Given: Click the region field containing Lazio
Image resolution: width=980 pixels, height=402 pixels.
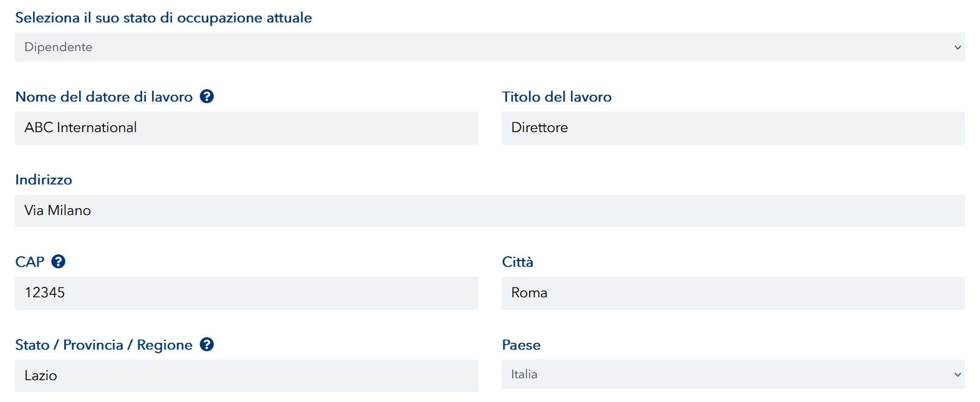Looking at the screenshot, I should (247, 376).
